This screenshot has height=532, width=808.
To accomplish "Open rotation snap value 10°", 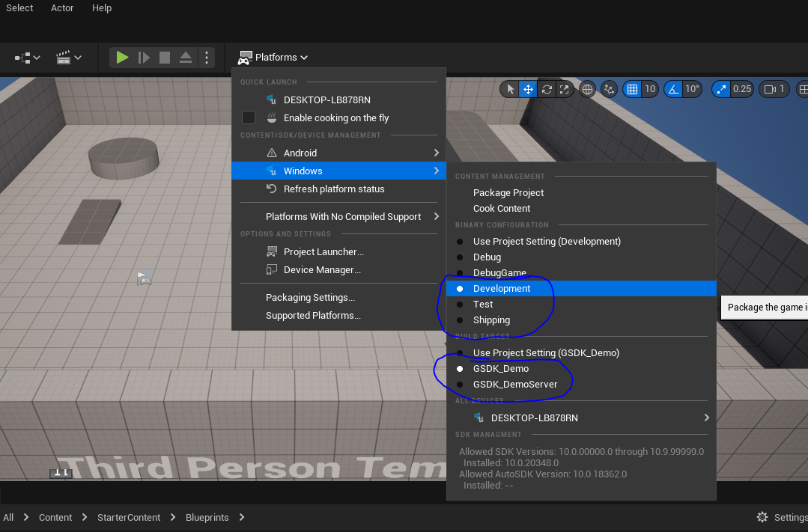I will pyautogui.click(x=692, y=89).
